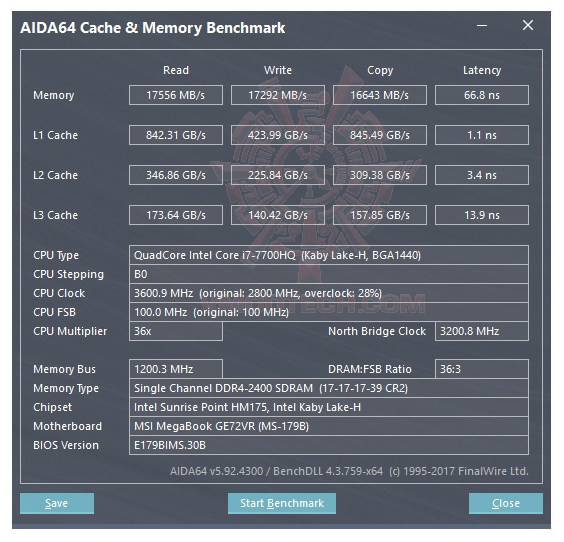The width and height of the screenshot is (564, 542).
Task: Click the Motherboard label
Action: (68, 426)
